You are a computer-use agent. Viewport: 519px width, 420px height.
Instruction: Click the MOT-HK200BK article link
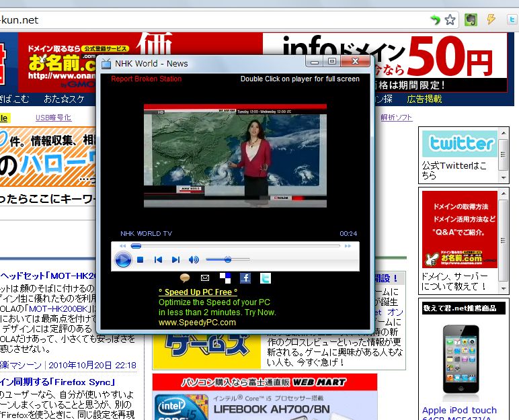(x=58, y=309)
